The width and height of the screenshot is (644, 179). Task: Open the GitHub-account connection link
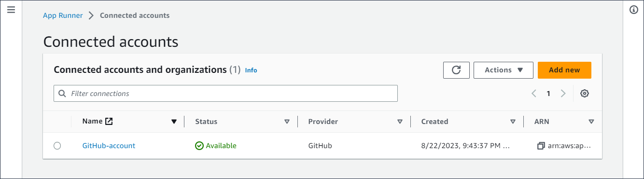coord(109,146)
